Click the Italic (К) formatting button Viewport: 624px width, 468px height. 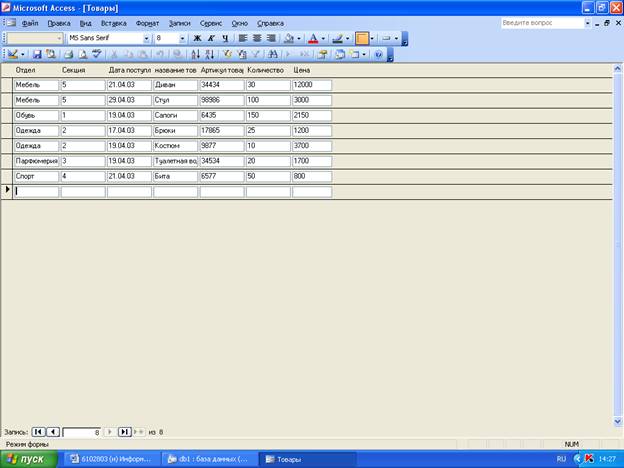click(211, 38)
